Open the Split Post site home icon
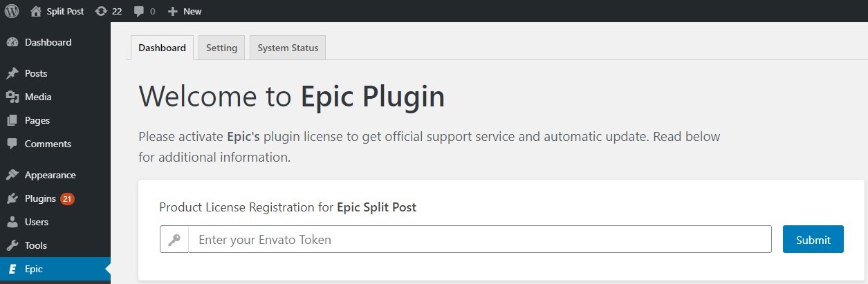868x284 pixels. click(x=36, y=11)
